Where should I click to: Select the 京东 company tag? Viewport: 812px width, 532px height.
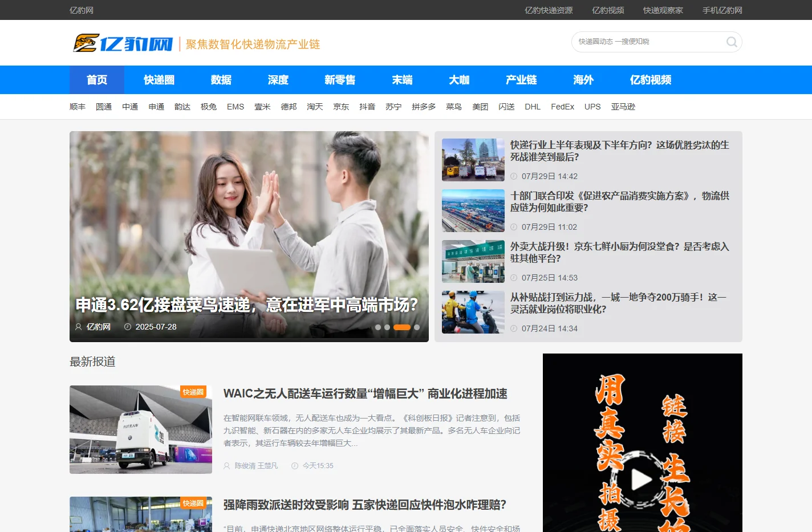click(341, 107)
